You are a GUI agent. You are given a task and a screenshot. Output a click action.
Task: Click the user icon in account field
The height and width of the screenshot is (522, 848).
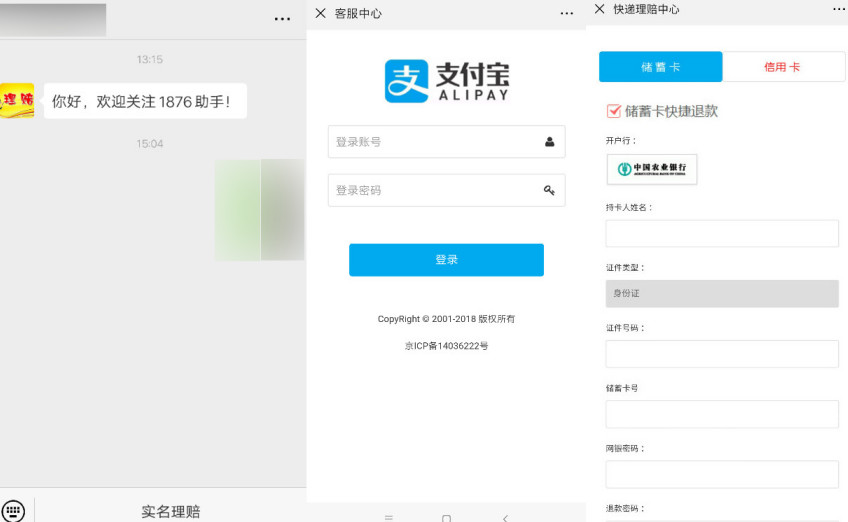(x=549, y=142)
